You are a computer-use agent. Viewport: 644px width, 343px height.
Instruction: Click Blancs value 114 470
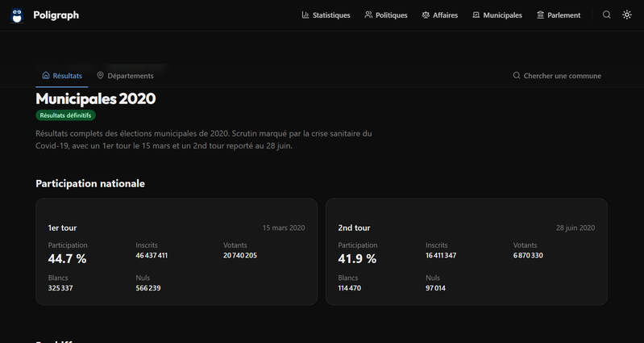point(350,288)
